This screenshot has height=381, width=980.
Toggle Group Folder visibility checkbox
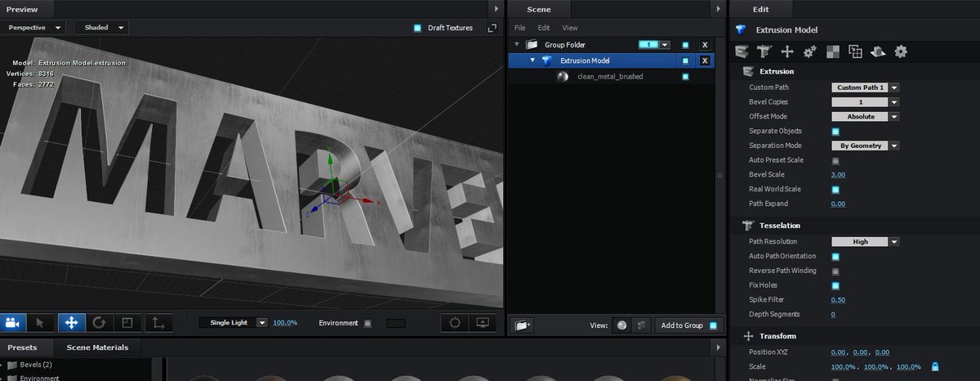(x=685, y=45)
